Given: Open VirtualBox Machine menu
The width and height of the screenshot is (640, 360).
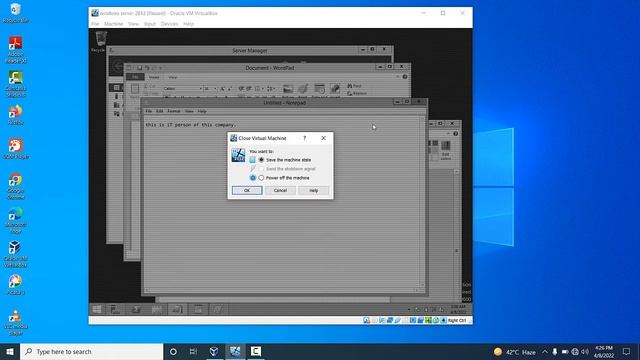Looking at the screenshot, I should 113,24.
